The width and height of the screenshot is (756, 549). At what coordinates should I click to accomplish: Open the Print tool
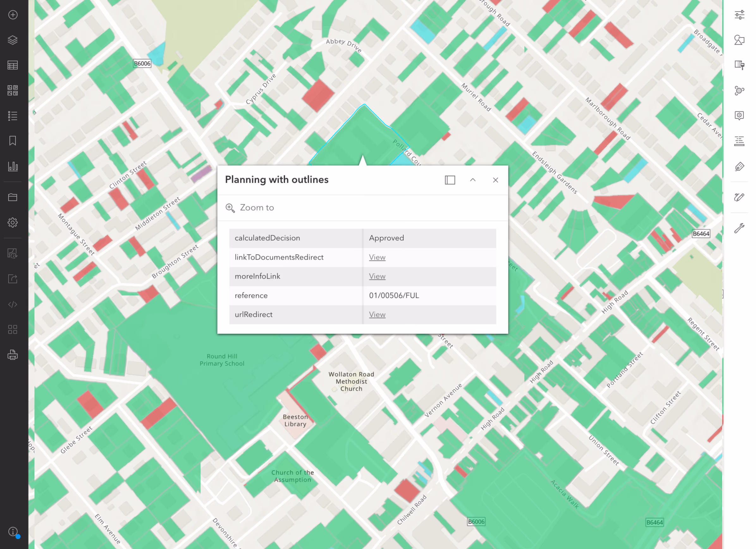pyautogui.click(x=13, y=355)
